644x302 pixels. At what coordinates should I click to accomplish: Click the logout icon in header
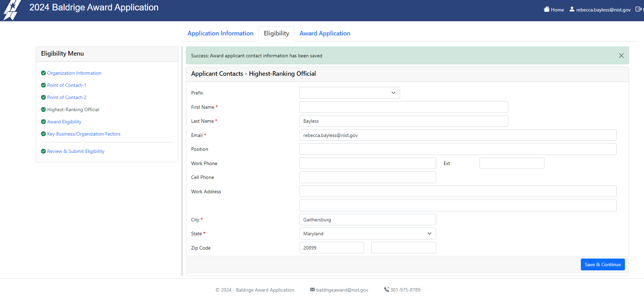(638, 9)
